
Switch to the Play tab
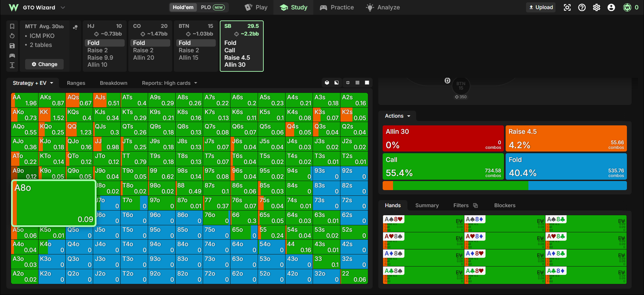[256, 7]
